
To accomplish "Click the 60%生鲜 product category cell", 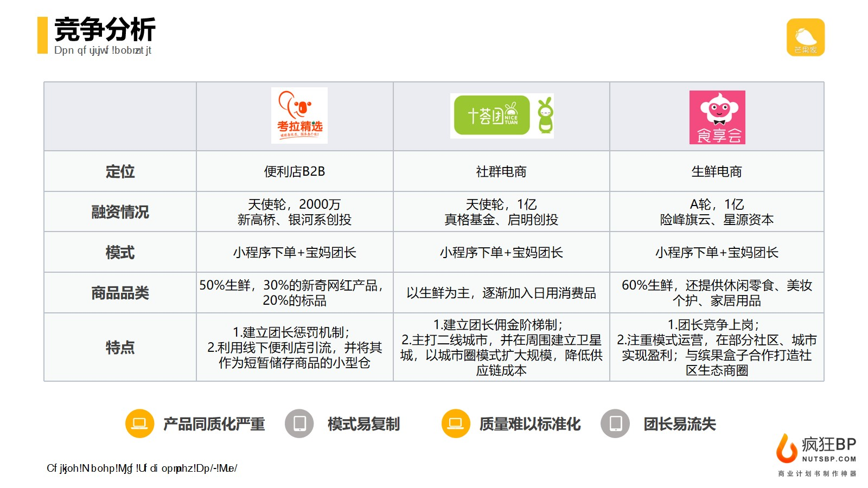I will pyautogui.click(x=717, y=293).
